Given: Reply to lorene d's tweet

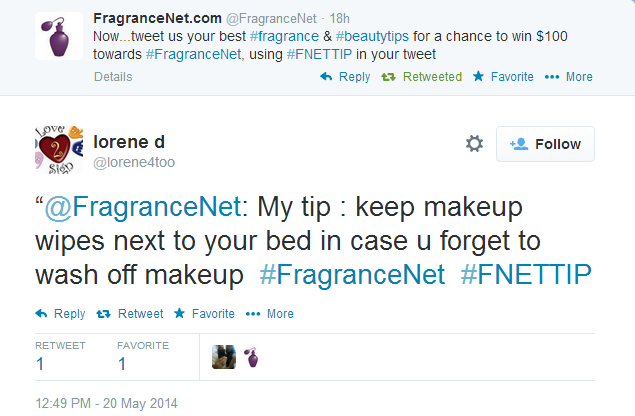Looking at the screenshot, I should (x=60, y=314).
